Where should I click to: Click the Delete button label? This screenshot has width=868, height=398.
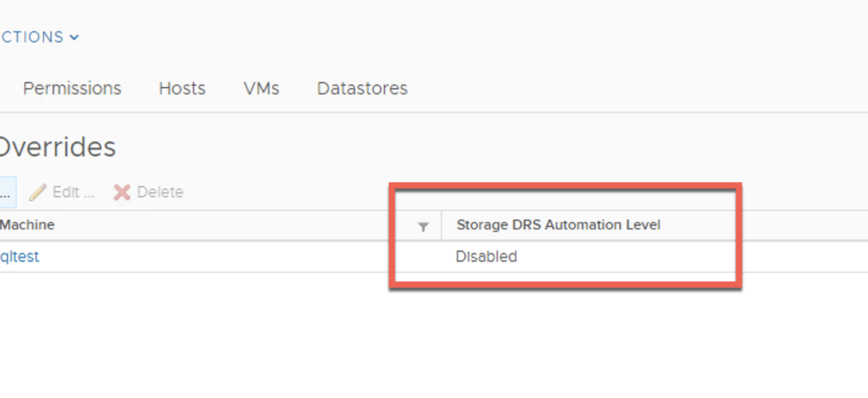[x=160, y=192]
